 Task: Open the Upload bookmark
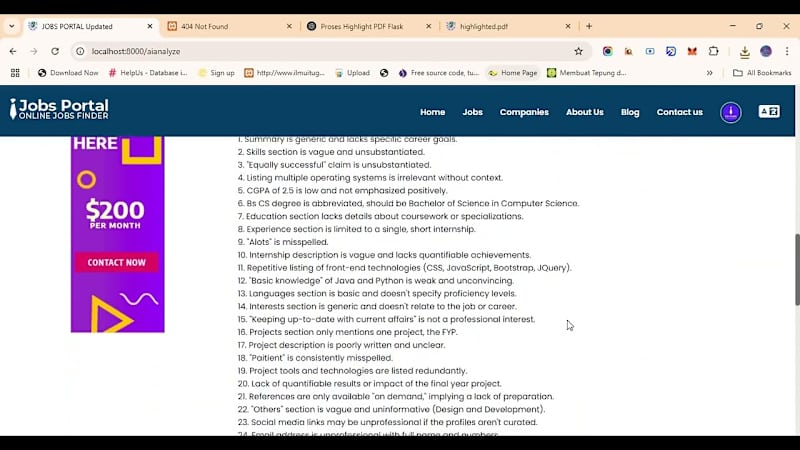tap(352, 73)
